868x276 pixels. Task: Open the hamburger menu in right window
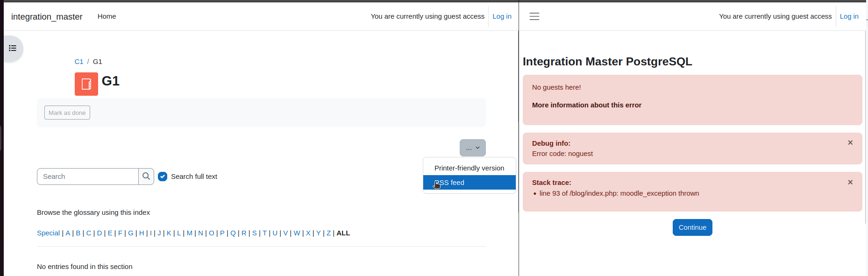pos(534,16)
